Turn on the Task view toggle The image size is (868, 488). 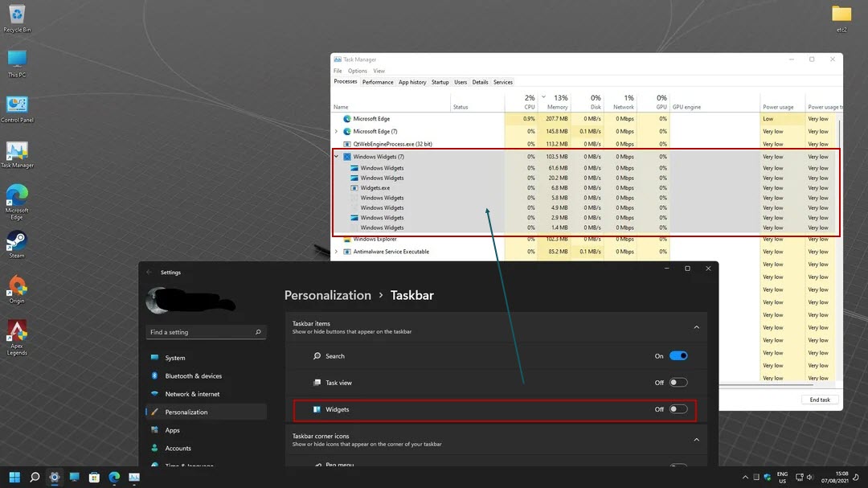pos(678,382)
